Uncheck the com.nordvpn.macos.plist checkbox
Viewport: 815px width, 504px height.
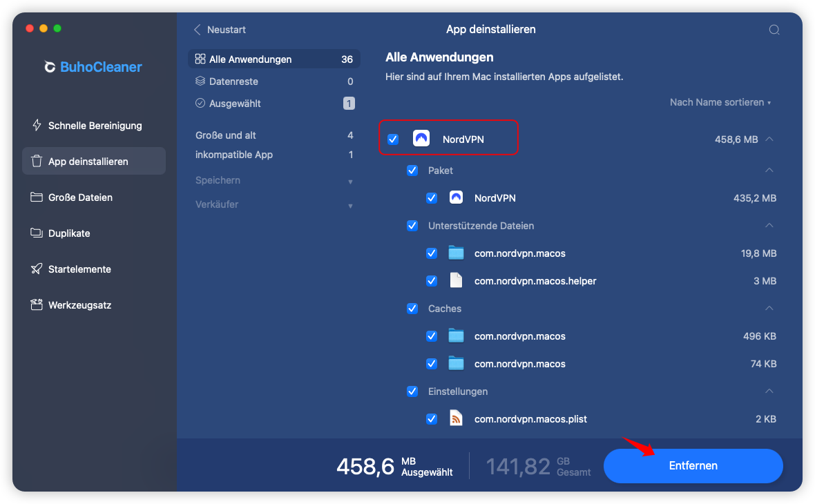click(x=432, y=419)
